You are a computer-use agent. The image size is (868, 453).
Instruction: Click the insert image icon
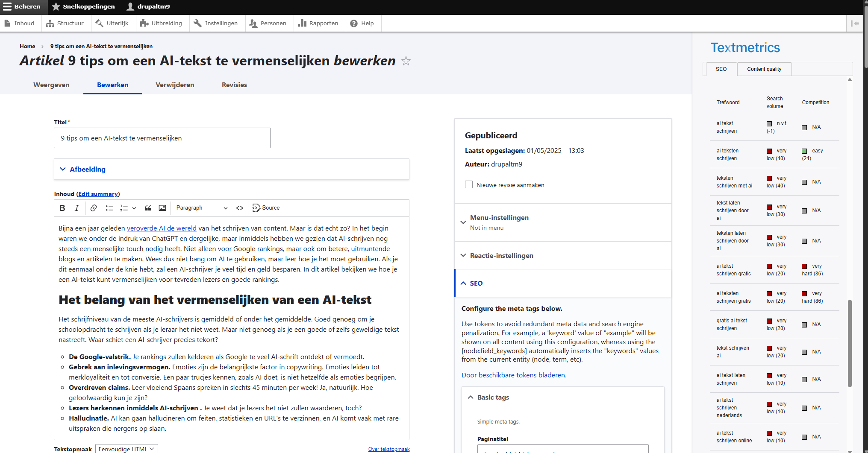162,208
